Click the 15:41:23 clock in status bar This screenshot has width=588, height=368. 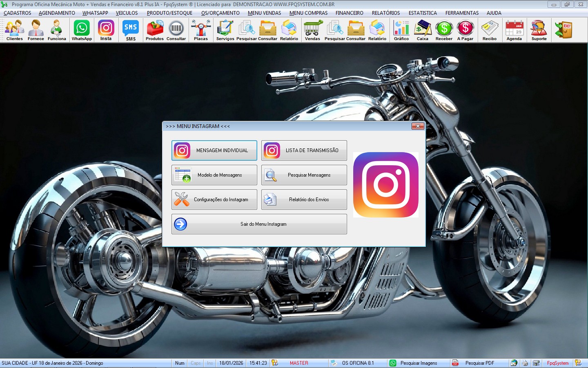[258, 363]
